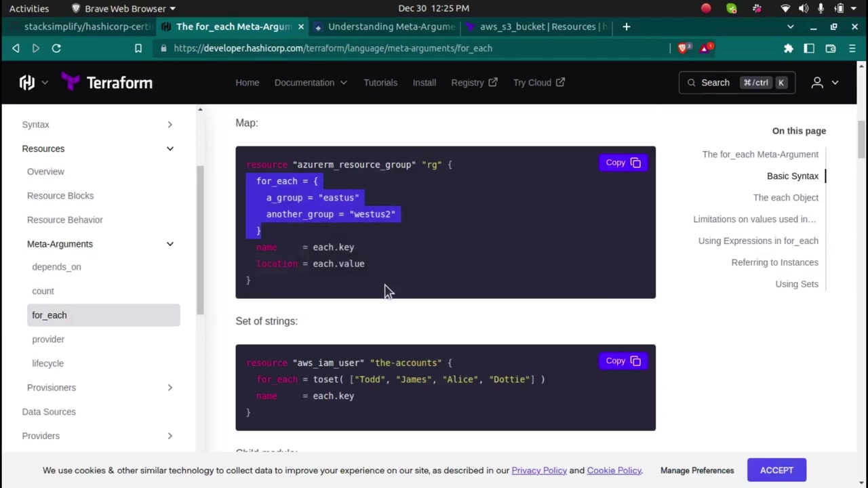
Task: Click the microphone tray icon
Action: tap(821, 8)
